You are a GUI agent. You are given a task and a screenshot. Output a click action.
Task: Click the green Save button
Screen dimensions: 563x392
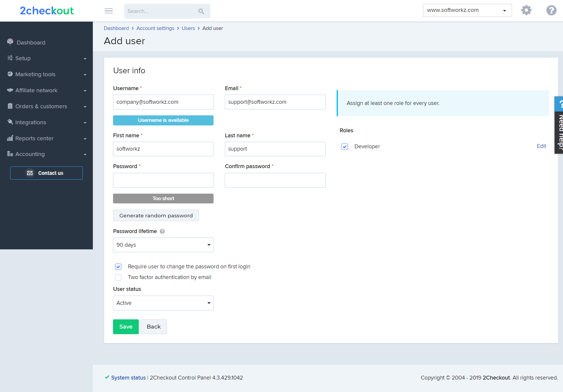point(126,327)
